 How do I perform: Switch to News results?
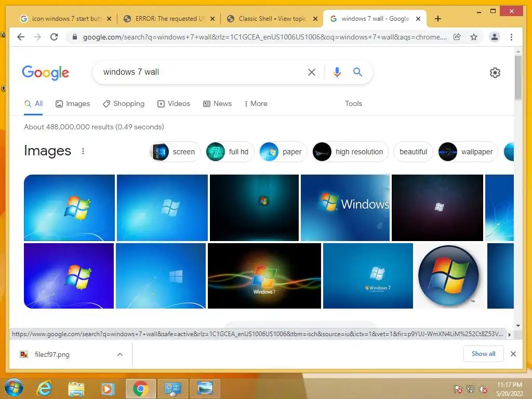click(x=217, y=104)
